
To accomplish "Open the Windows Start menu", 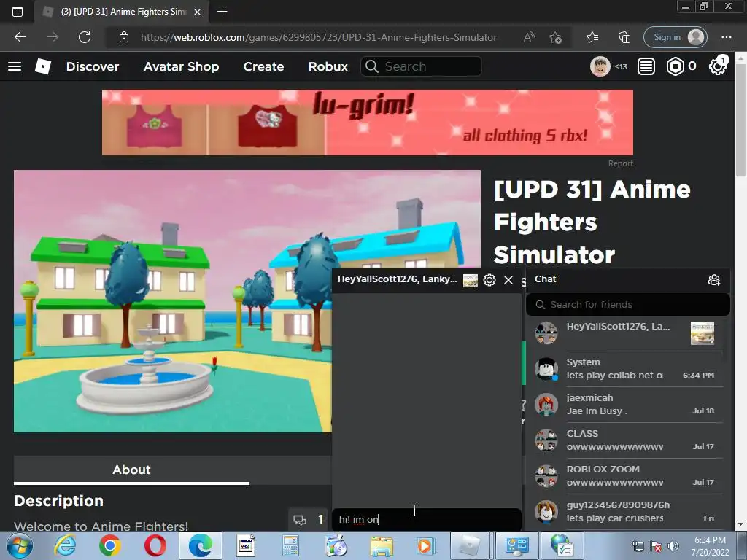I will (20, 545).
